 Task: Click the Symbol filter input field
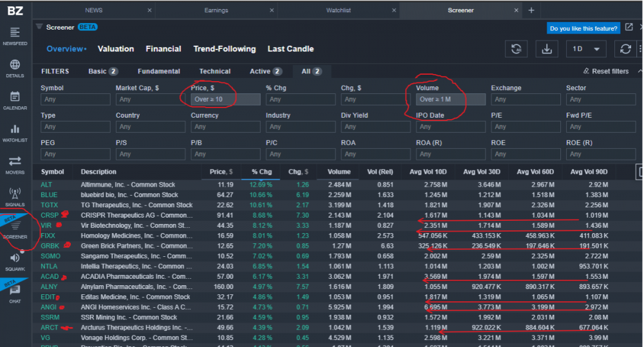tap(75, 99)
